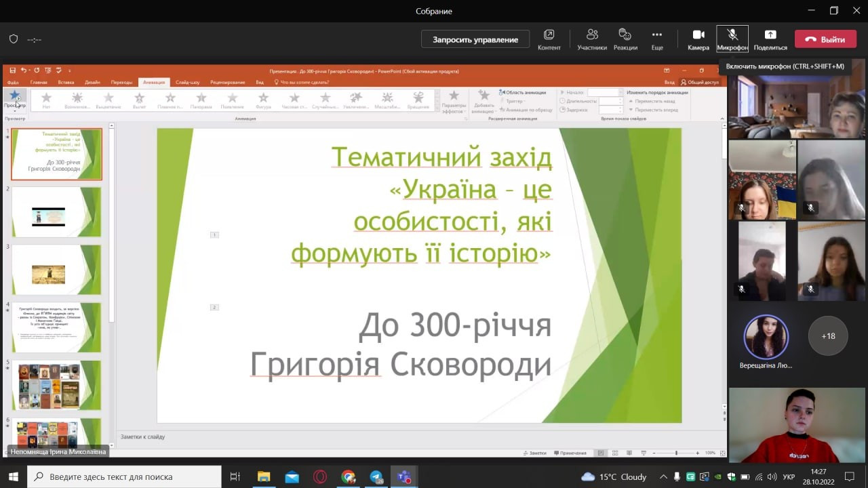Viewport: 868px width, 488px height.
Task: Click Общий доступ share button in PowerPoint
Action: pyautogui.click(x=701, y=82)
